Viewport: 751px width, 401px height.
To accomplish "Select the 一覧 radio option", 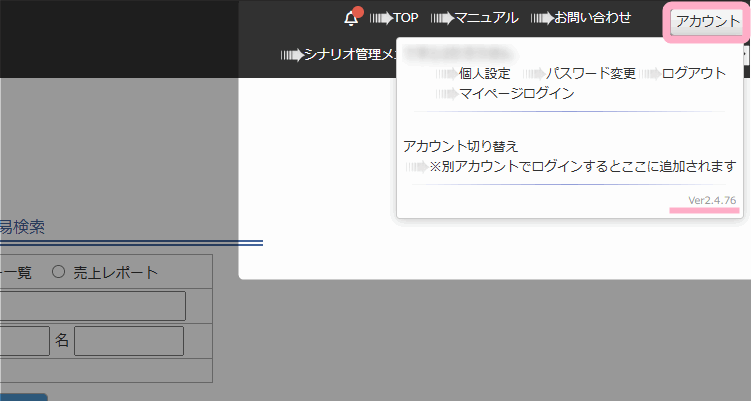I will tap(18, 272).
